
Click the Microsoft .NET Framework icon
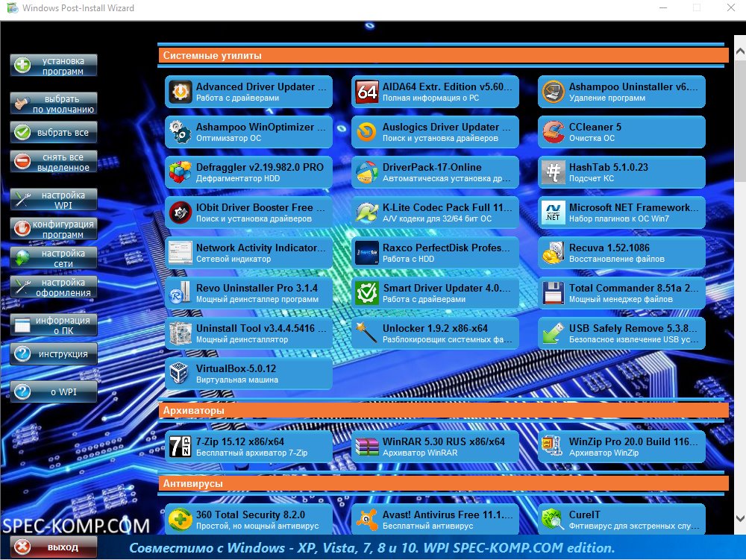pyautogui.click(x=554, y=213)
